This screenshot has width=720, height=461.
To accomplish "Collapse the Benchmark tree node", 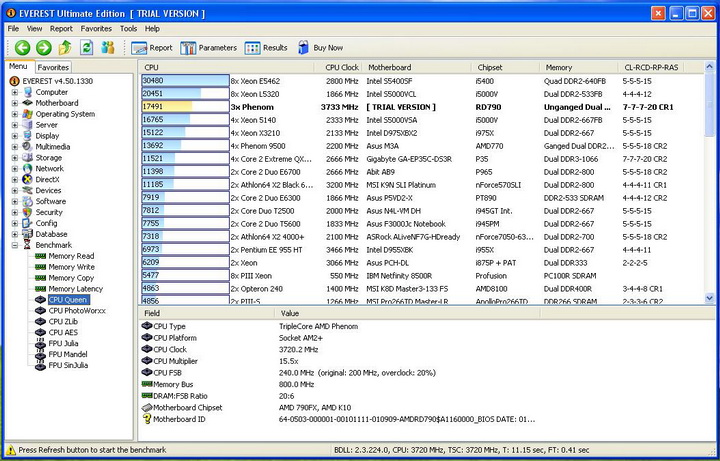I will 15,245.
